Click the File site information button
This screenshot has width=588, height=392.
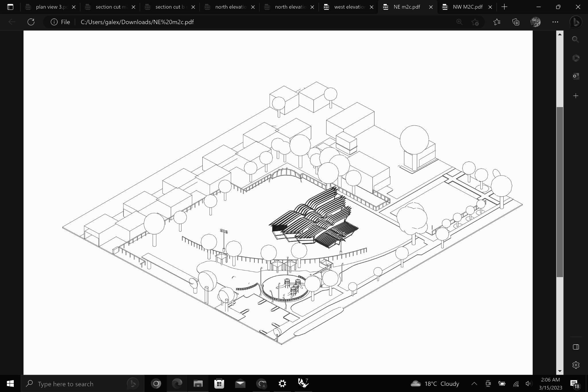(x=60, y=22)
